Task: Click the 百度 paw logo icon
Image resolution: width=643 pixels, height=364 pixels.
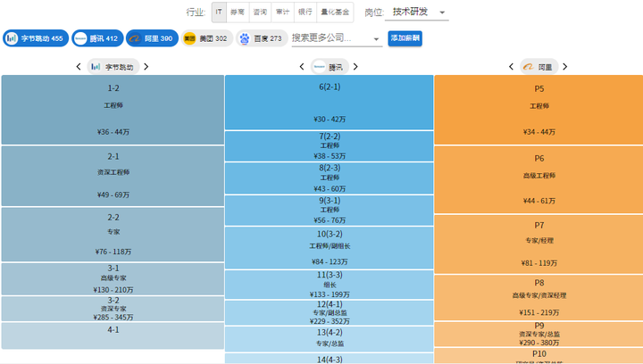Action: [245, 38]
